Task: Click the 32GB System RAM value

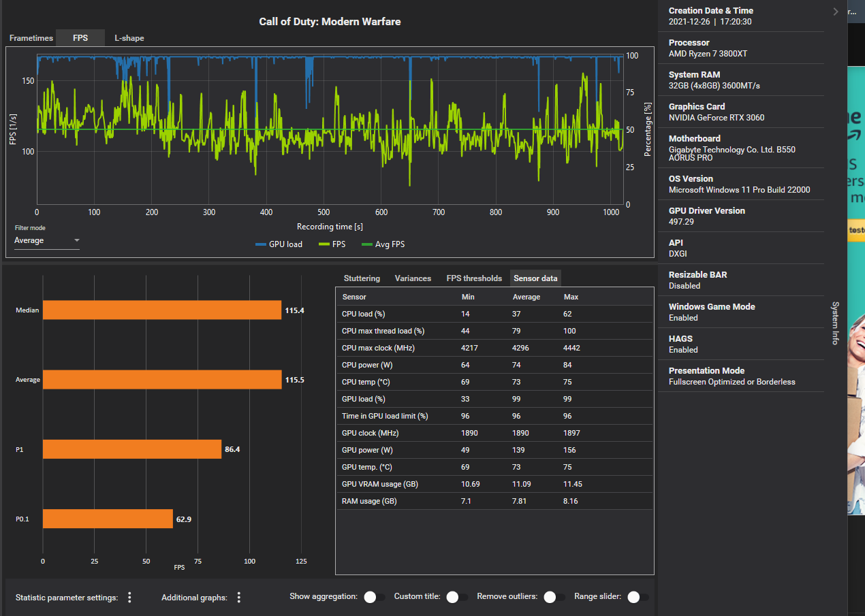Action: pyautogui.click(x=714, y=86)
